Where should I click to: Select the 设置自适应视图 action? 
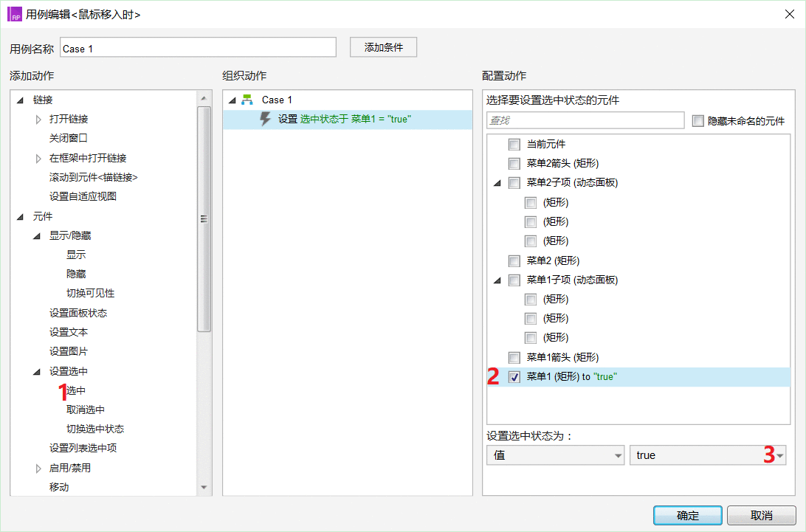point(83,196)
